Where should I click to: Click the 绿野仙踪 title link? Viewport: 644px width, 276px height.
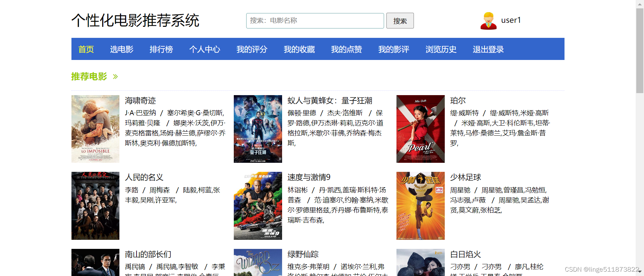tap(303, 254)
